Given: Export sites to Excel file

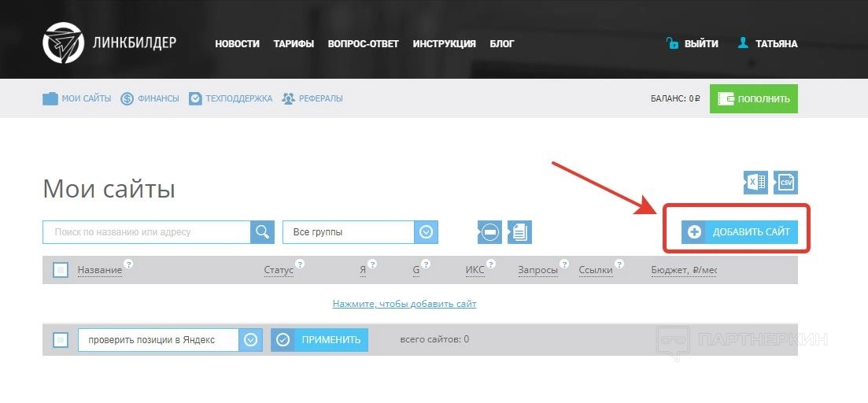Looking at the screenshot, I should tap(755, 183).
